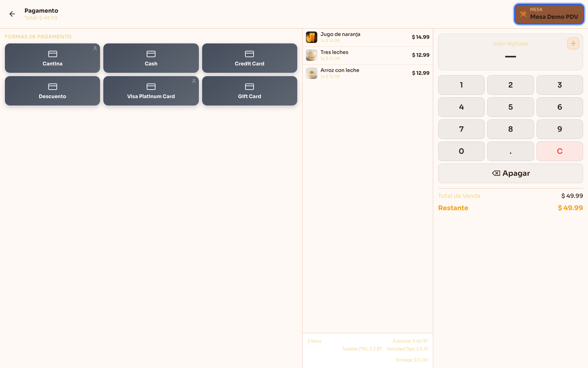Tap keypad digit 1

[461, 85]
